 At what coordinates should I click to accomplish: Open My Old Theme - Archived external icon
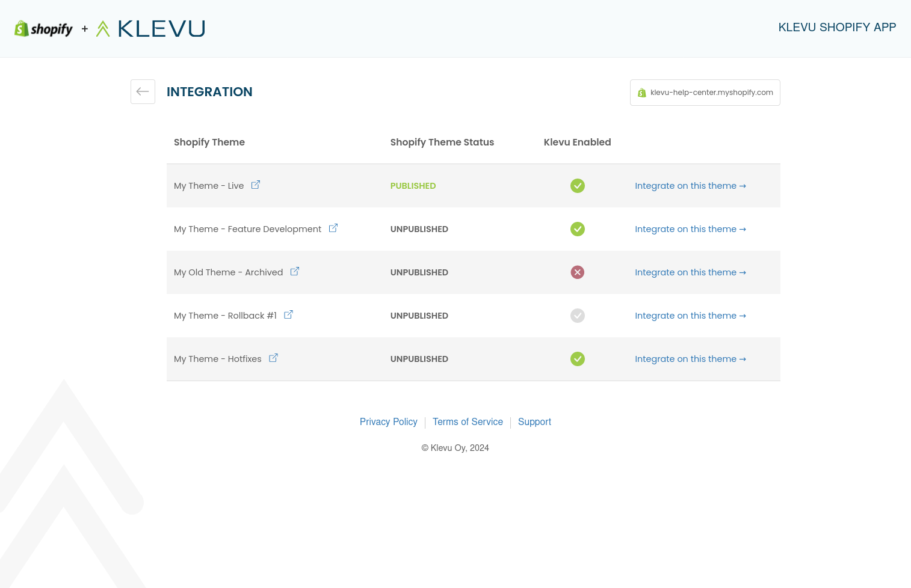(x=295, y=272)
